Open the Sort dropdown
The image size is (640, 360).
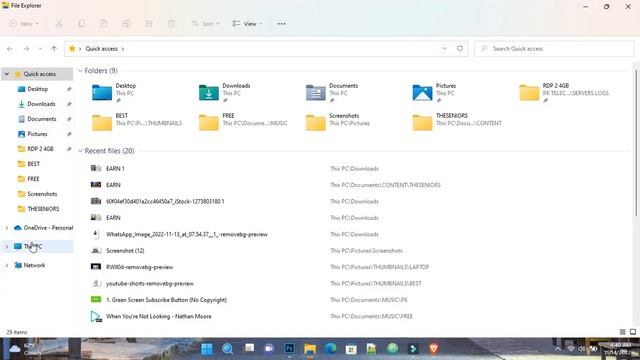206,24
